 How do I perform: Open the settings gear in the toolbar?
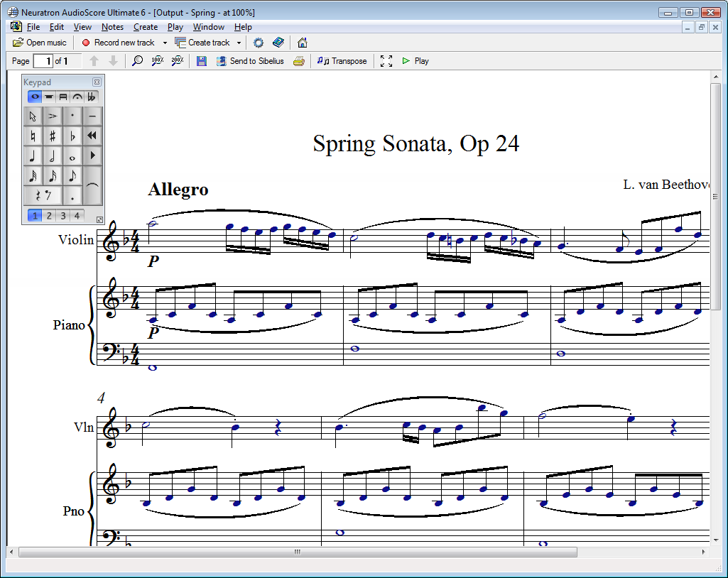(258, 43)
